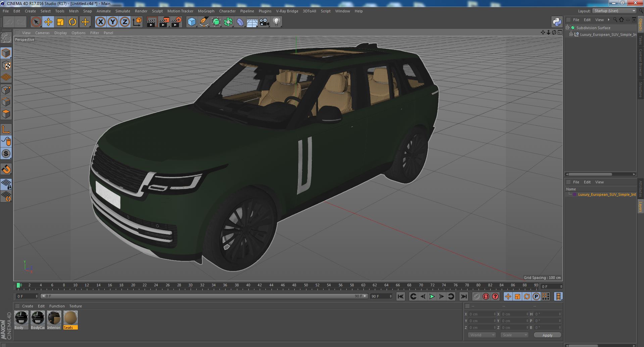Image resolution: width=644 pixels, height=347 pixels.
Task: Open viewport Cameras menu
Action: (x=42, y=33)
